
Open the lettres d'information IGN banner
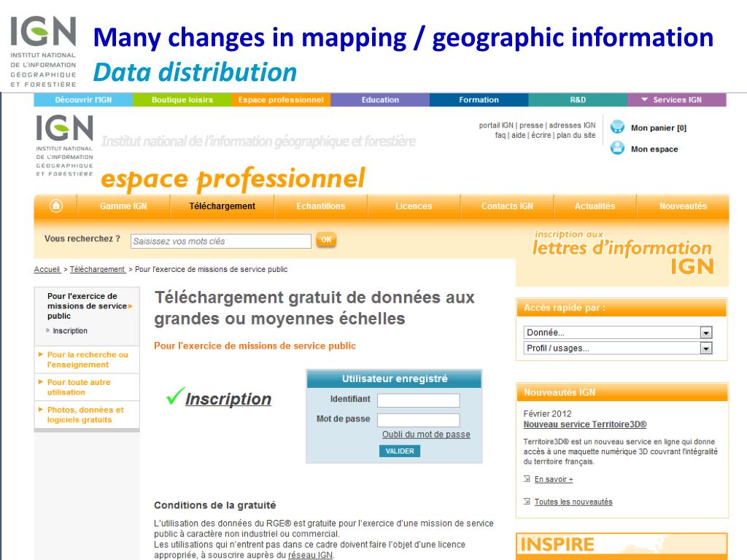622,252
